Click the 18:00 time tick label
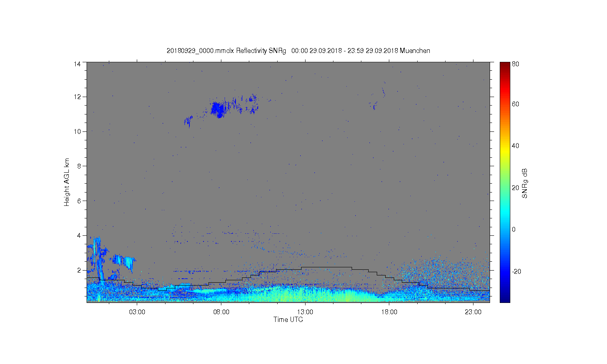Image resolution: width=607 pixels, height=364 pixels. (x=389, y=312)
